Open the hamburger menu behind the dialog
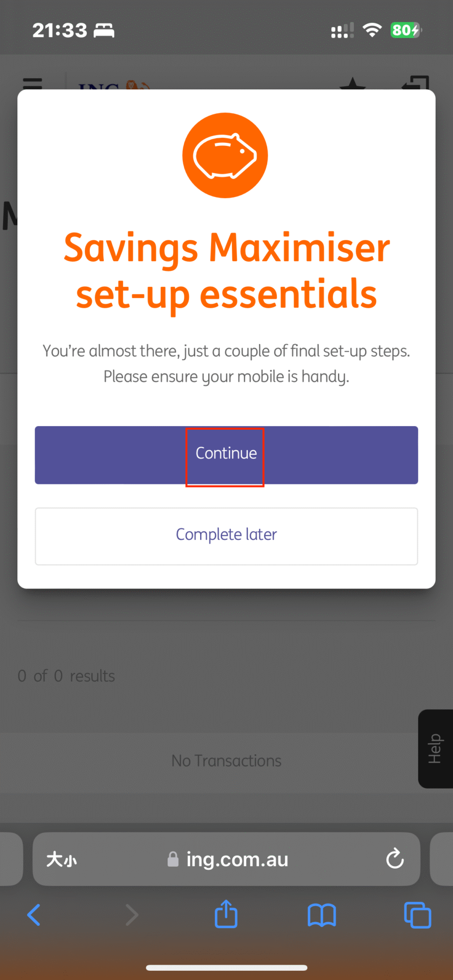The image size is (453, 980). pos(33,83)
